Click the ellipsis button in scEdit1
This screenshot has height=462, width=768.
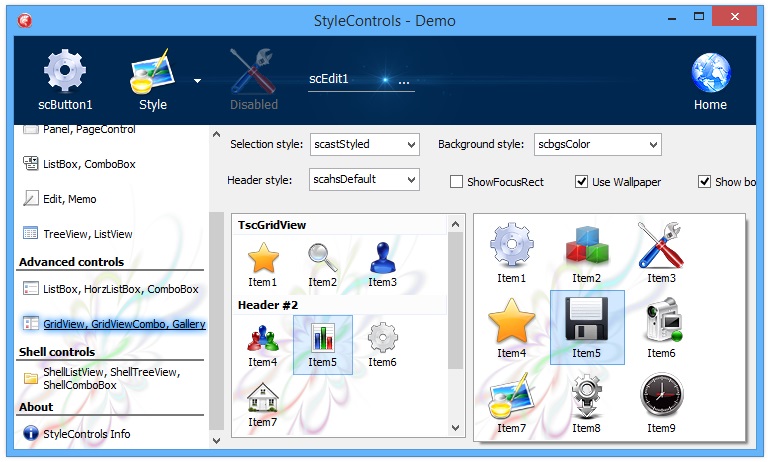coord(404,81)
